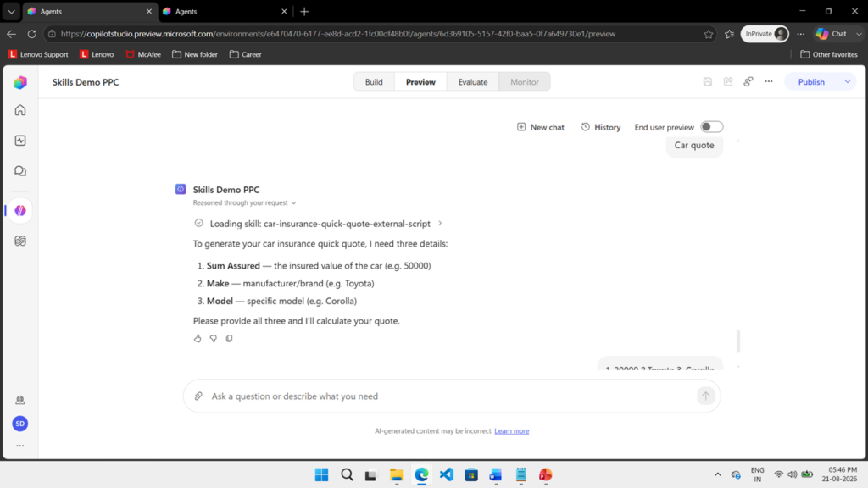
Task: Open Other favorites folder
Action: [829, 54]
